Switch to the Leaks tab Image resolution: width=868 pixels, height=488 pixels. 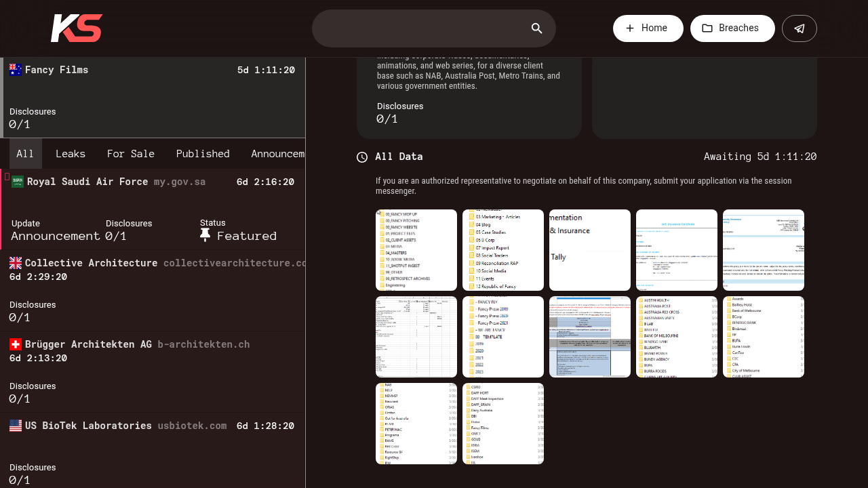(x=71, y=154)
